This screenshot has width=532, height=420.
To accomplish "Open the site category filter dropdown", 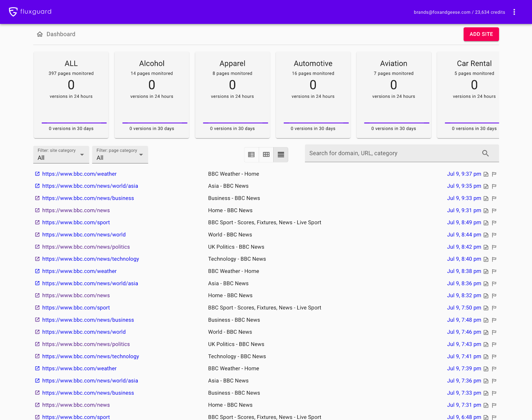I will point(61,155).
